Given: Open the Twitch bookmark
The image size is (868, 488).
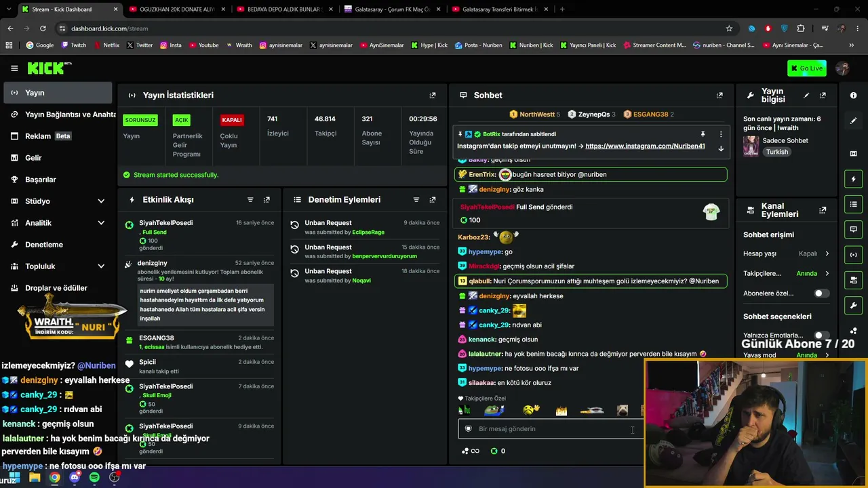Looking at the screenshot, I should point(74,45).
